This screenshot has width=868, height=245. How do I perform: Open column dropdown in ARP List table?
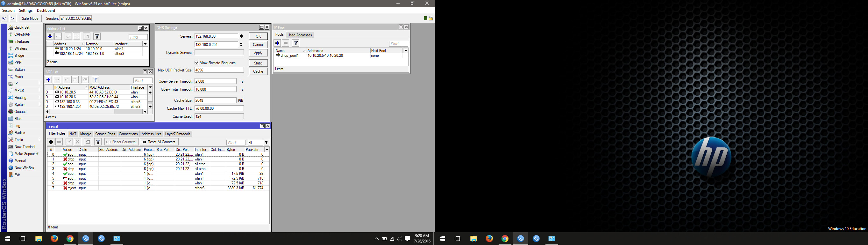pyautogui.click(x=150, y=87)
